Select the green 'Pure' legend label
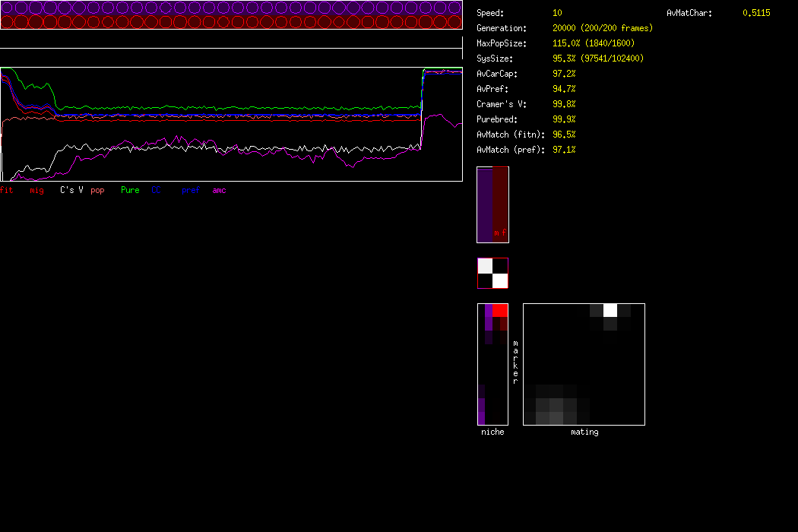The image size is (798, 532). [x=130, y=190]
